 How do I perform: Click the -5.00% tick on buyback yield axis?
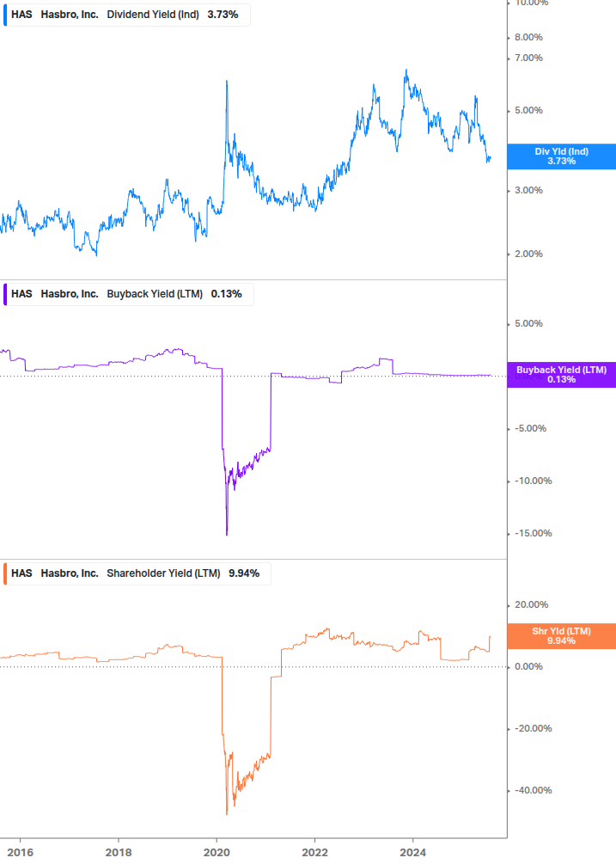530,429
